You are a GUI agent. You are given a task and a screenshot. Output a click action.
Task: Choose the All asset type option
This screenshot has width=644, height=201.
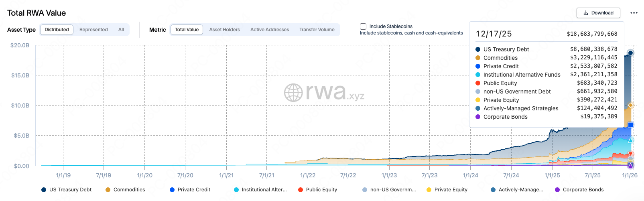tap(121, 30)
